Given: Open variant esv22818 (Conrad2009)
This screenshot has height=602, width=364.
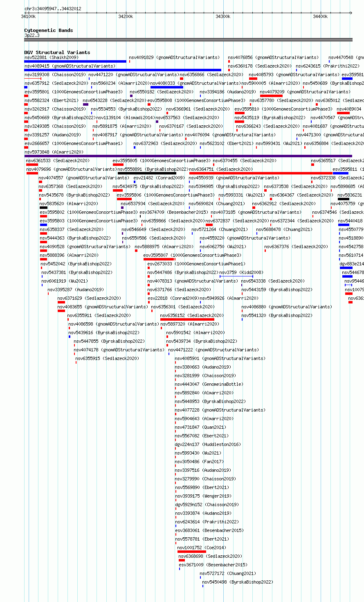Looking at the screenshot, I should (173, 299).
